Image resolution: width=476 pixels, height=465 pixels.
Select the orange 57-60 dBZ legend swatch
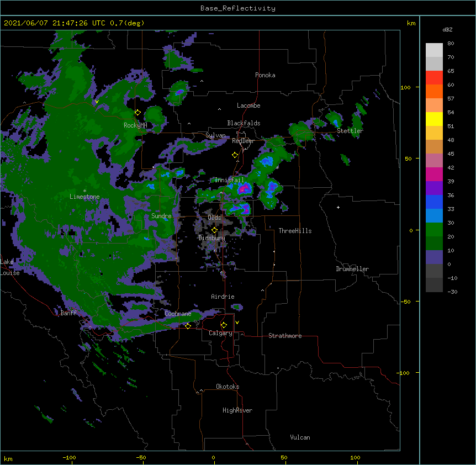(434, 92)
